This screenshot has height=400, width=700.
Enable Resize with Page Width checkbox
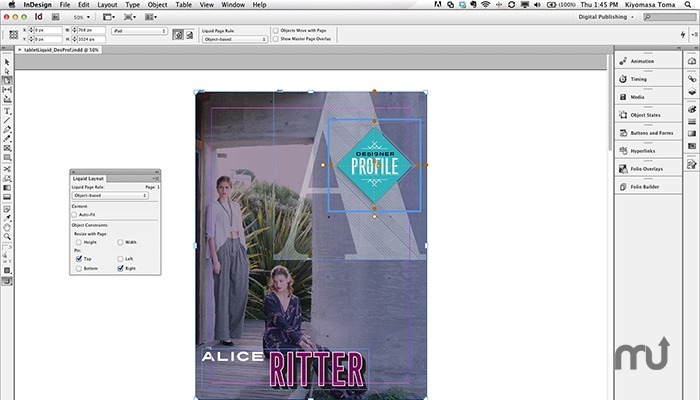tap(120, 242)
